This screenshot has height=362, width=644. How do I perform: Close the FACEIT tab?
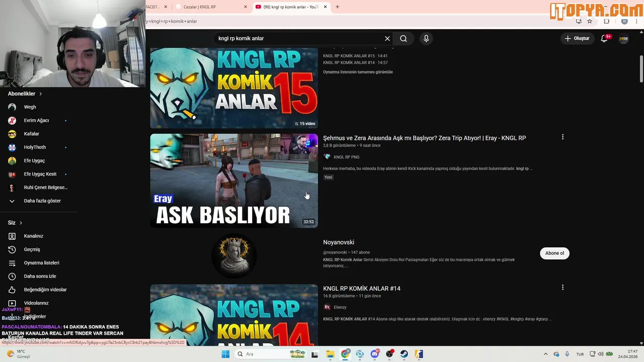click(166, 7)
